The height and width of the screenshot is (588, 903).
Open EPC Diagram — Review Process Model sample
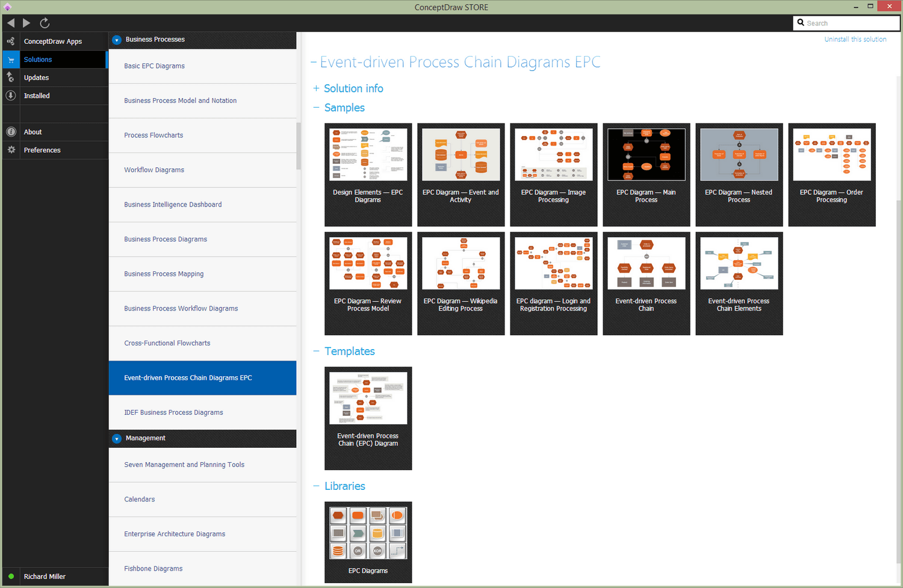point(368,283)
